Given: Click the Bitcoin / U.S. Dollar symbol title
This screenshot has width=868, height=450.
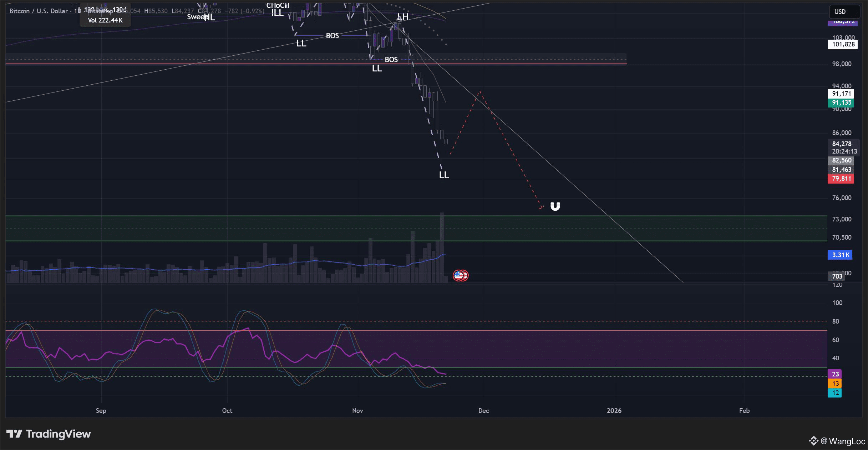Looking at the screenshot, I should [39, 11].
